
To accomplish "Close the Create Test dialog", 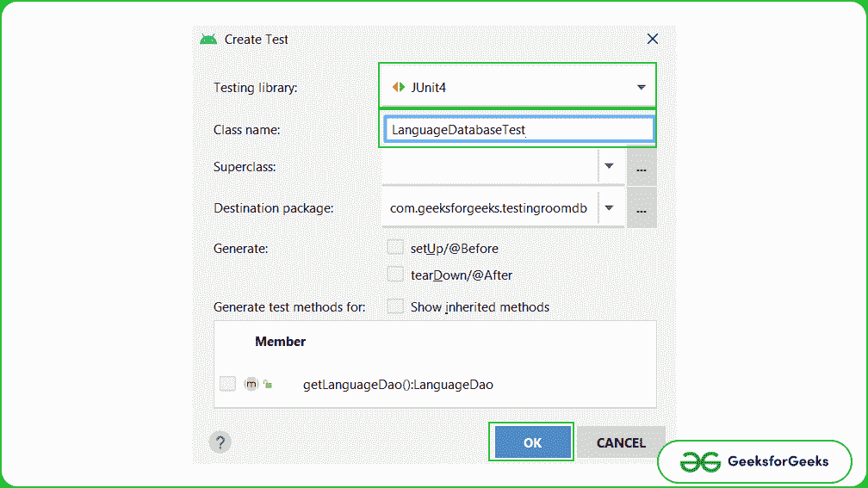I will tap(652, 39).
